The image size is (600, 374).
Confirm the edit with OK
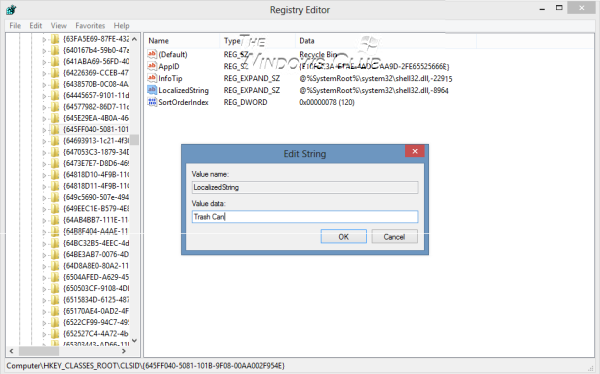coord(344,237)
